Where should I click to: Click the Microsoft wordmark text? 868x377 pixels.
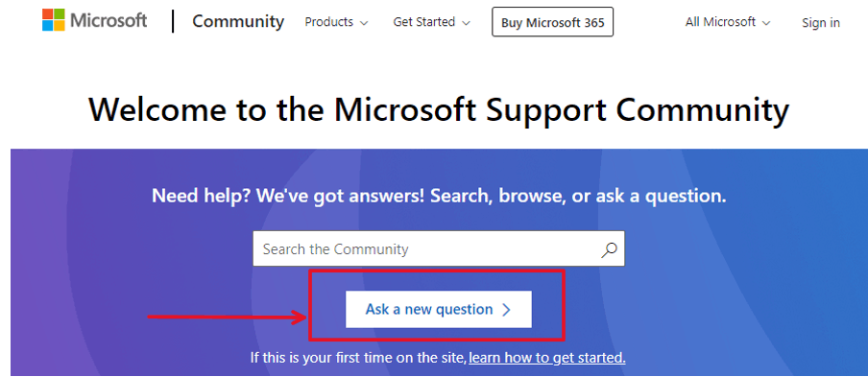(x=109, y=20)
